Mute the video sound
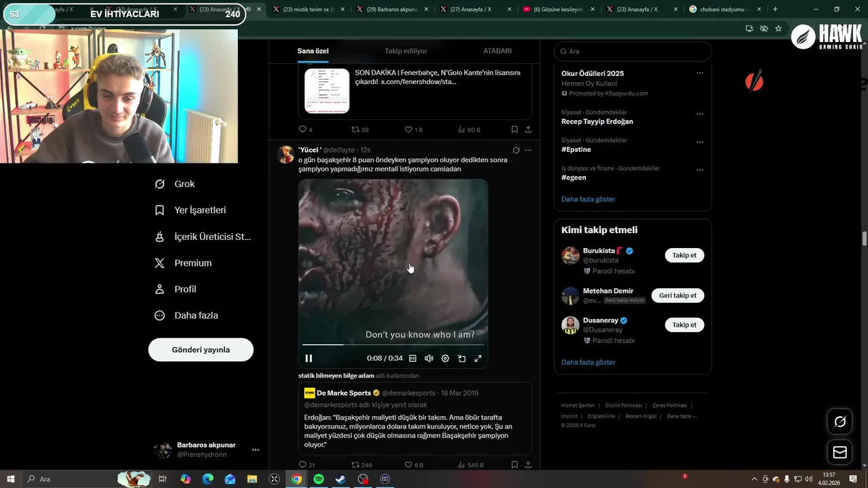 (429, 359)
